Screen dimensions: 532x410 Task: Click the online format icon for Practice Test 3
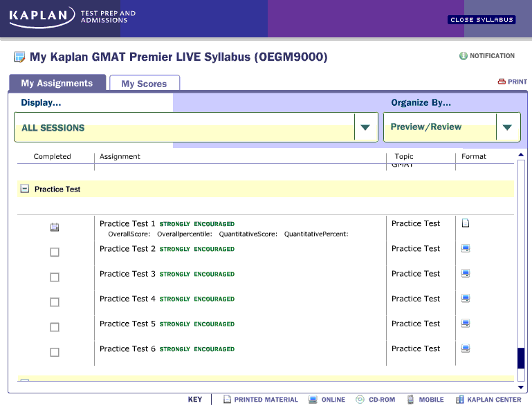pos(466,274)
